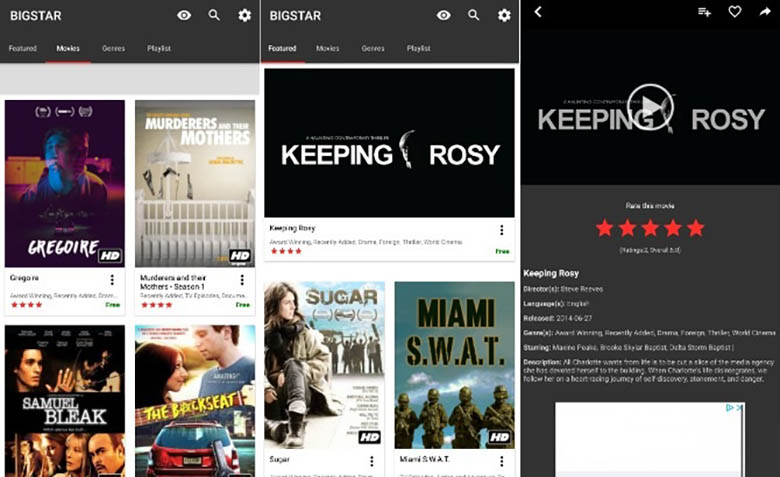This screenshot has width=780, height=477.
Task: Favorite the movie with heart icon
Action: [x=735, y=11]
